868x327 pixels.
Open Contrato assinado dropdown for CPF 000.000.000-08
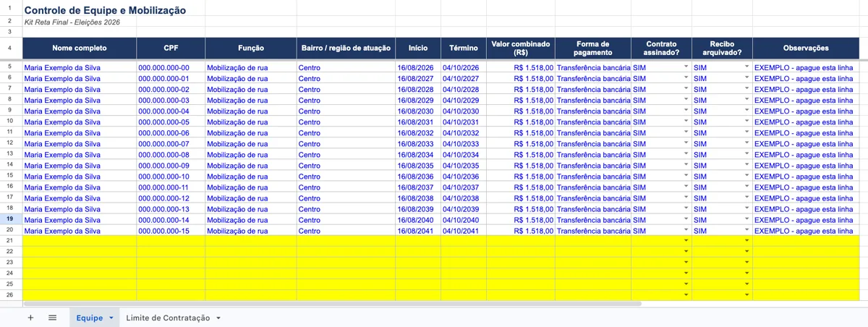686,155
